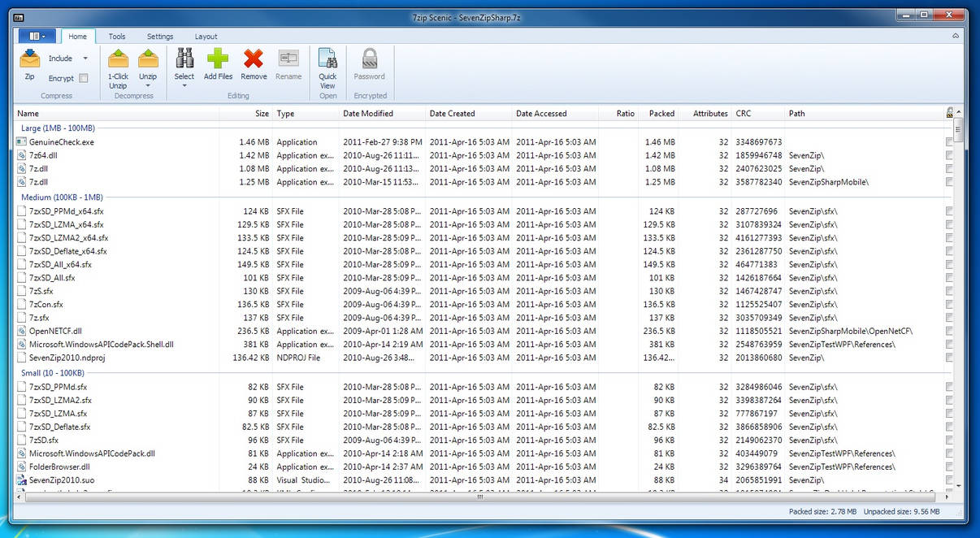
Task: Click the Name column header
Action: pyautogui.click(x=28, y=113)
